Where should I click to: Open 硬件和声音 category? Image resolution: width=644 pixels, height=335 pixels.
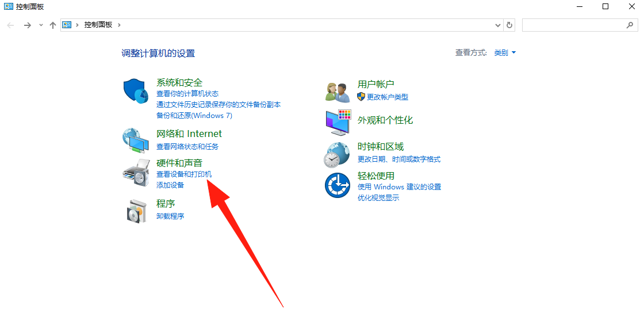(x=179, y=163)
